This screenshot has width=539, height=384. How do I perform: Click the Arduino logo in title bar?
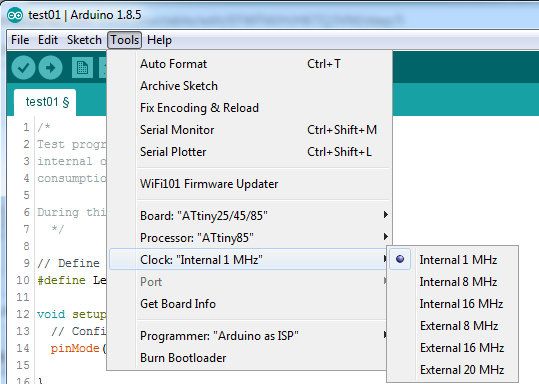(x=15, y=15)
